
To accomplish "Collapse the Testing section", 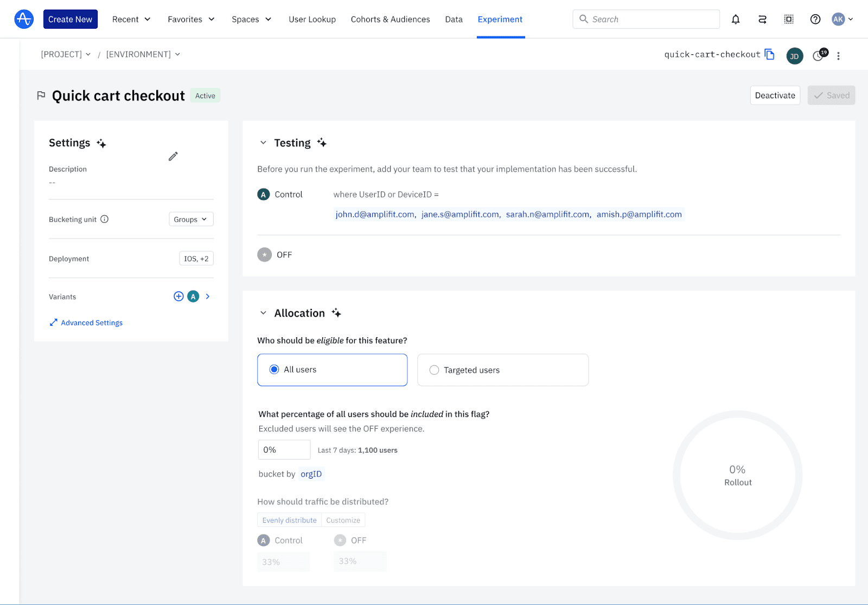I will (x=263, y=143).
